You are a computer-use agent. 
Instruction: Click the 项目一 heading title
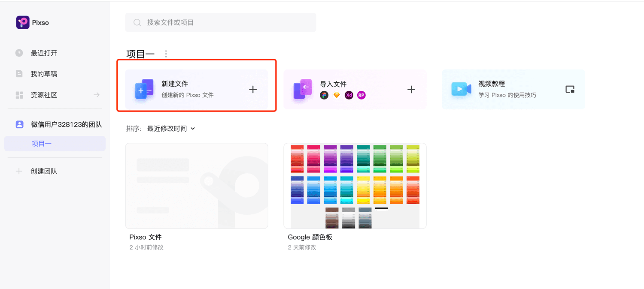click(140, 54)
